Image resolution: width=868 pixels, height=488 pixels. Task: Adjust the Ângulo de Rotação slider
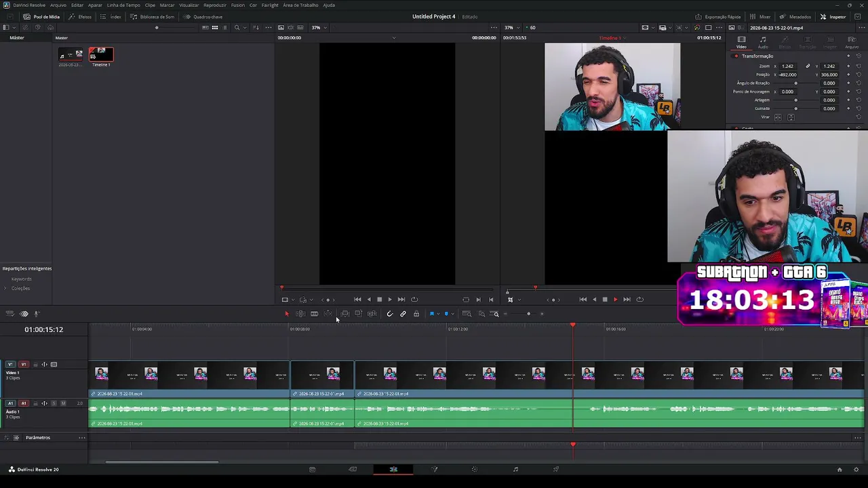(x=795, y=83)
